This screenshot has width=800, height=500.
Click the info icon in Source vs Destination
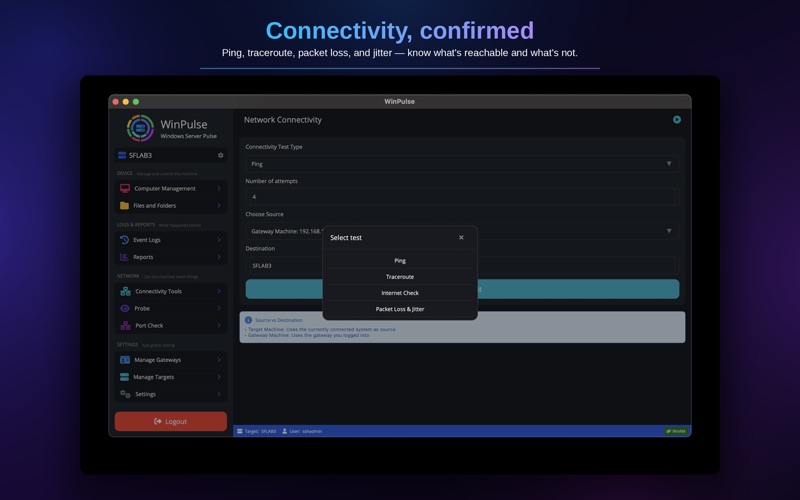(x=248, y=320)
